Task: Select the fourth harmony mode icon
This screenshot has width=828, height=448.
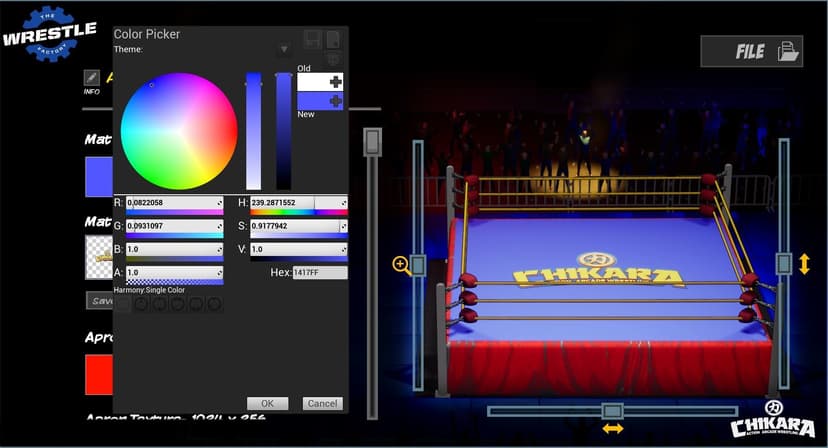Action: tap(177, 304)
